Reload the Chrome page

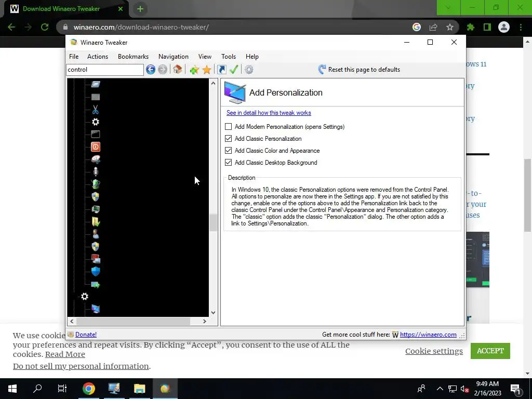click(45, 27)
